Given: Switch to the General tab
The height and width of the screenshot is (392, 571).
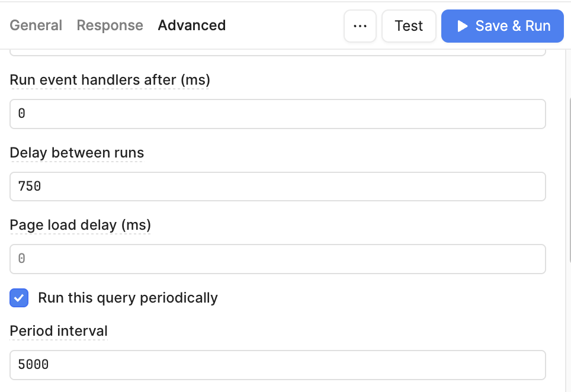Looking at the screenshot, I should pos(36,25).
